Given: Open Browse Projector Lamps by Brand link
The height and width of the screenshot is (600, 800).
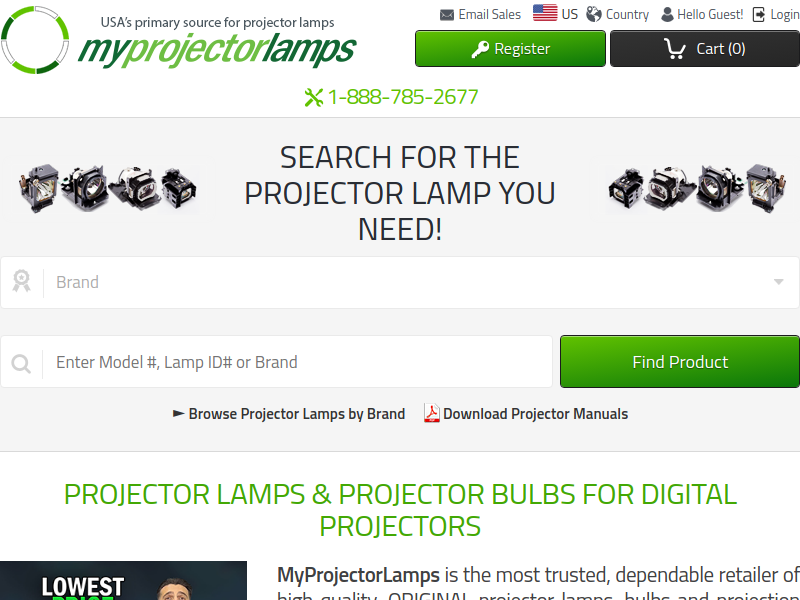Looking at the screenshot, I should point(289,413).
